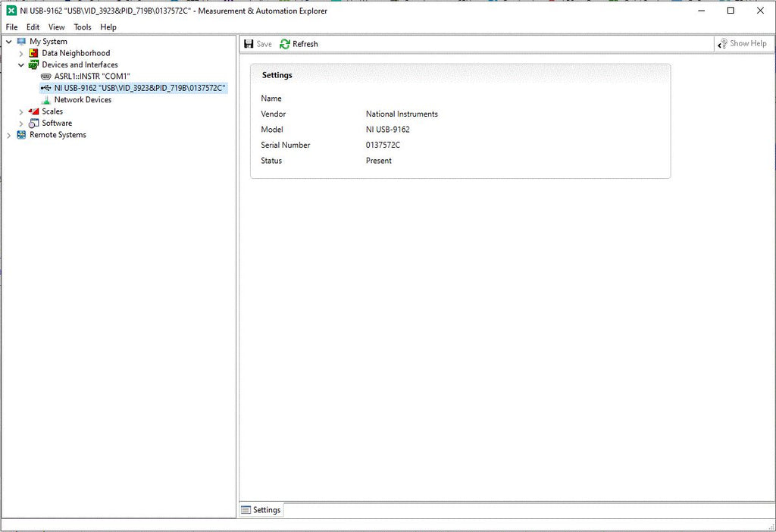This screenshot has width=776, height=532.
Task: Click the Data Neighborhood icon
Action: 33,53
